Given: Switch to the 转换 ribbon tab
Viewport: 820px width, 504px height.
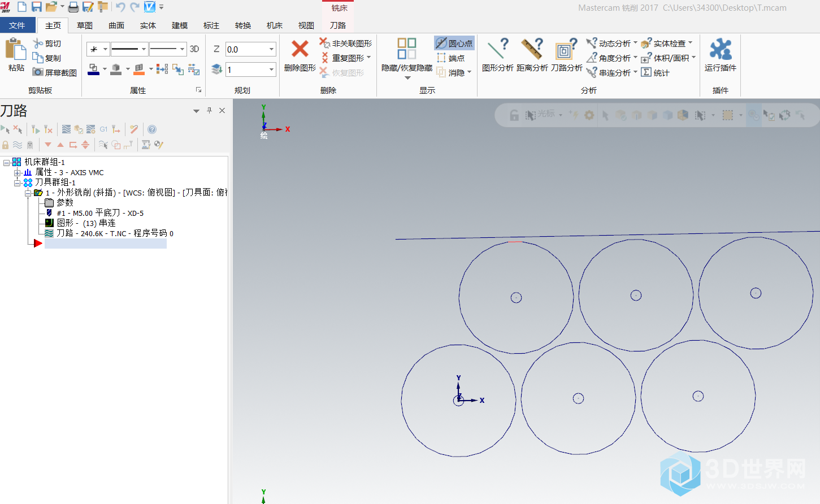Looking at the screenshot, I should (x=243, y=25).
